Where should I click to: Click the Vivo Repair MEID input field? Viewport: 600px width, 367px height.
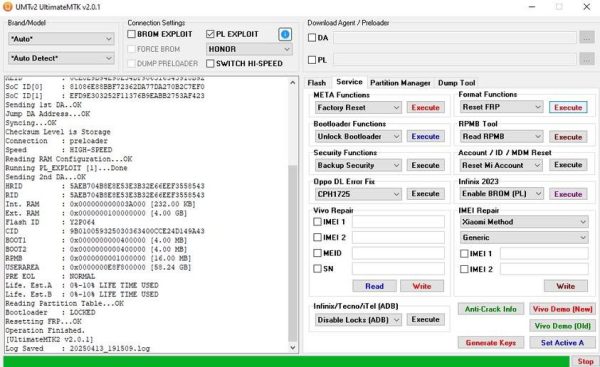point(398,253)
